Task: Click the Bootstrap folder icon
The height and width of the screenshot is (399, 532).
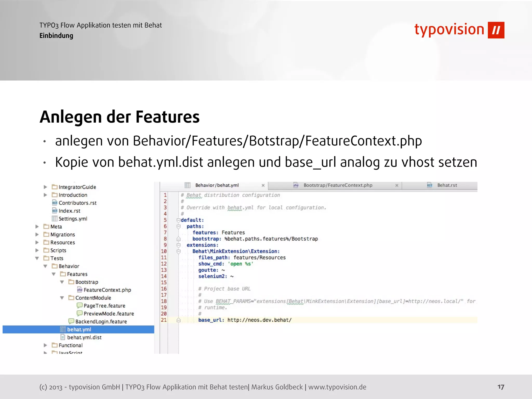Action: pos(71,282)
